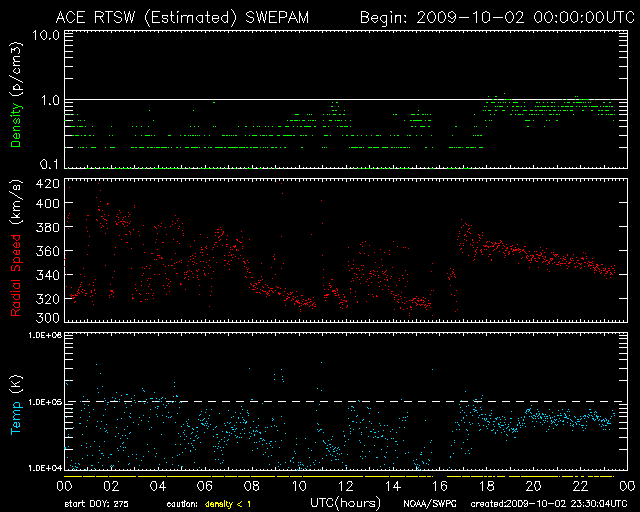Click the '1.0E+04' temperature tick label
This screenshot has width=640, height=512.
45,468
